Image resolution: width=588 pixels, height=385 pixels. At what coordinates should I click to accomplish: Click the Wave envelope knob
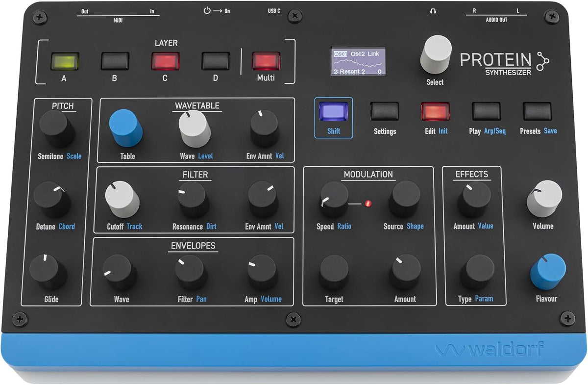120,272
